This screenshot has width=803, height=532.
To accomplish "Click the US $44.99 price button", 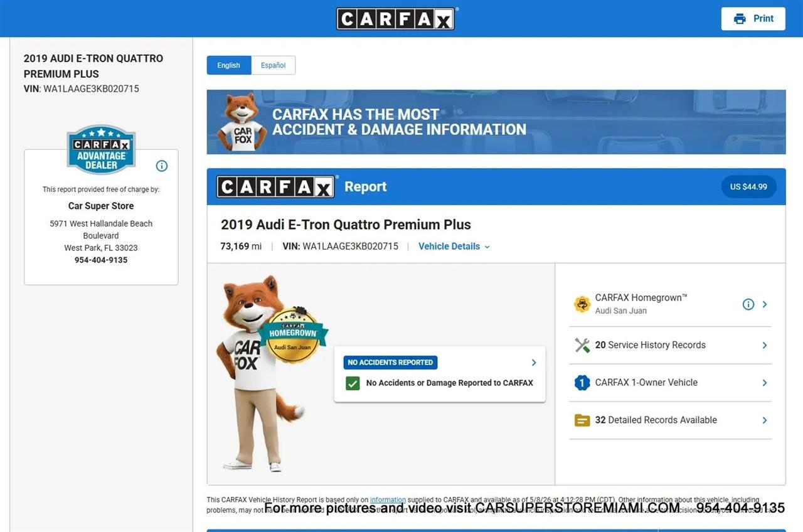I will [748, 187].
